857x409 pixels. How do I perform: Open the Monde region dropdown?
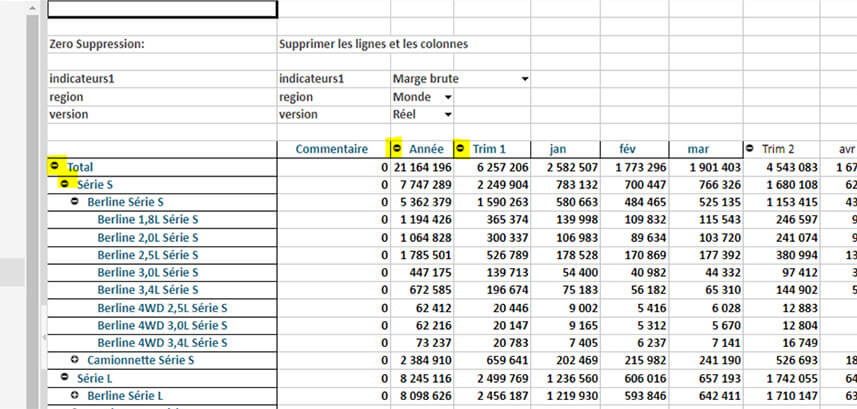448,97
